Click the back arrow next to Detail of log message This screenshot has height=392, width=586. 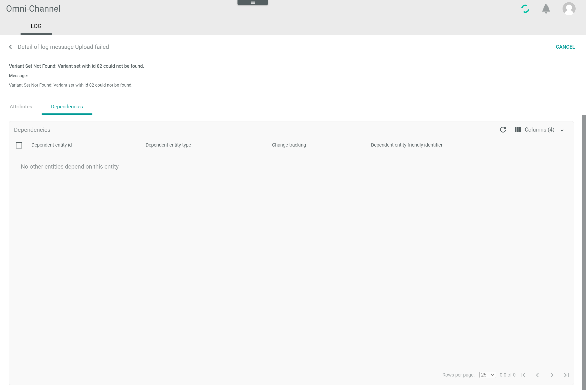pos(10,47)
